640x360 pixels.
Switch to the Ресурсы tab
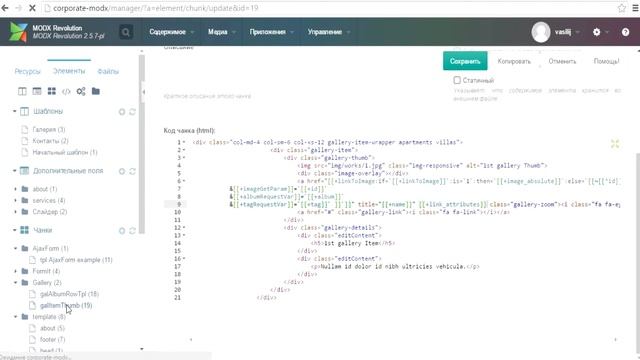click(x=27, y=71)
